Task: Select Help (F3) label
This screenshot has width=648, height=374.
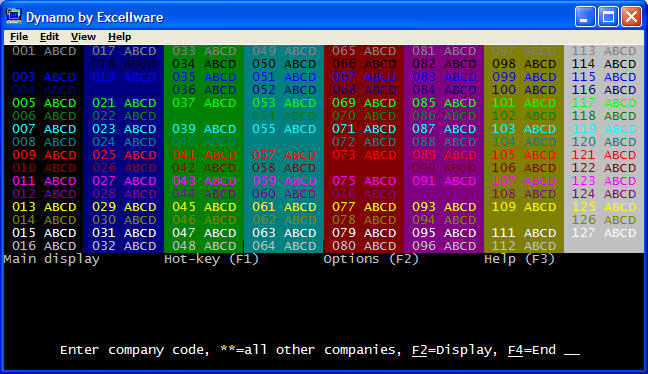Action: 519,260
